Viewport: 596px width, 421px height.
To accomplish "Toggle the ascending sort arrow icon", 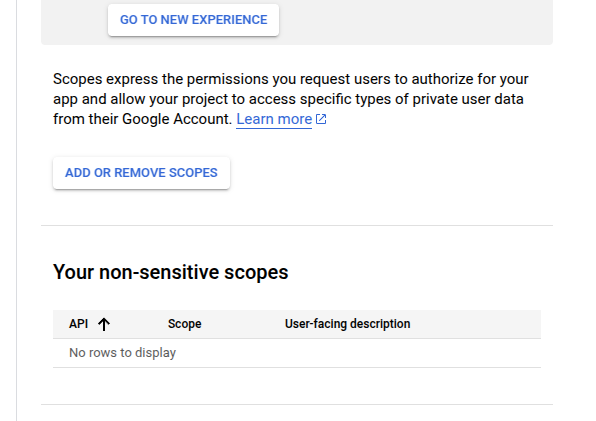I will pyautogui.click(x=104, y=324).
